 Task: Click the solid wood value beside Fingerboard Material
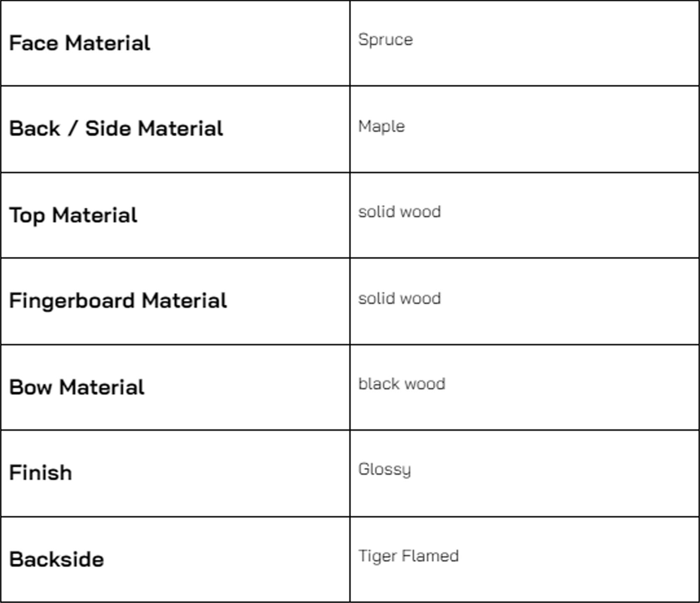point(399,298)
